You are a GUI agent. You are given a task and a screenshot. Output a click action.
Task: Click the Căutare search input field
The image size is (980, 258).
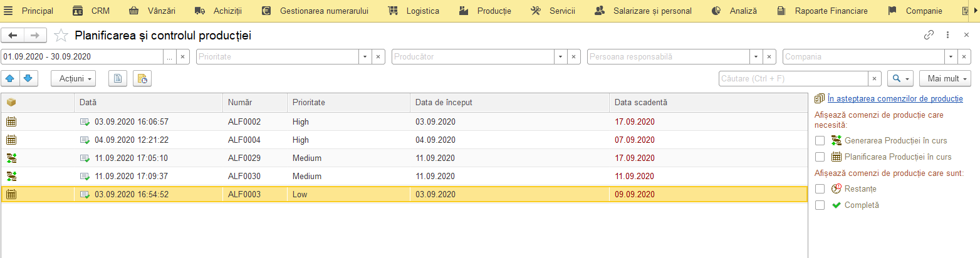[793, 79]
